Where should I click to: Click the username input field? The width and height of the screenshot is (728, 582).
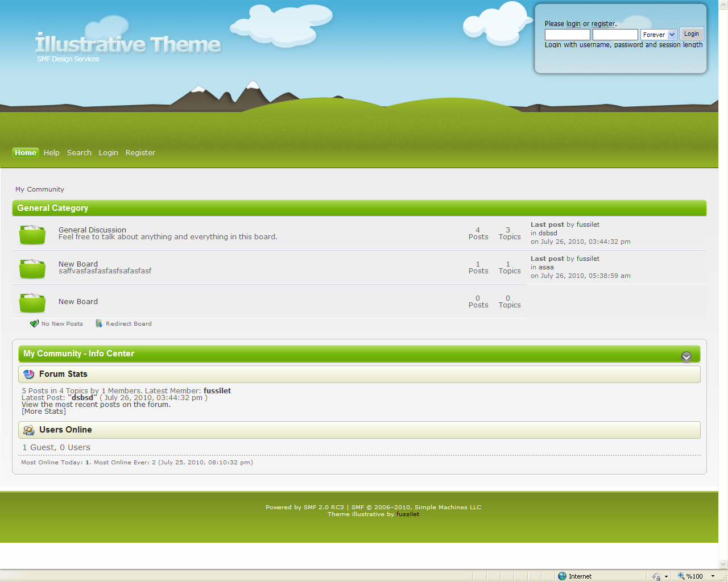(x=567, y=35)
